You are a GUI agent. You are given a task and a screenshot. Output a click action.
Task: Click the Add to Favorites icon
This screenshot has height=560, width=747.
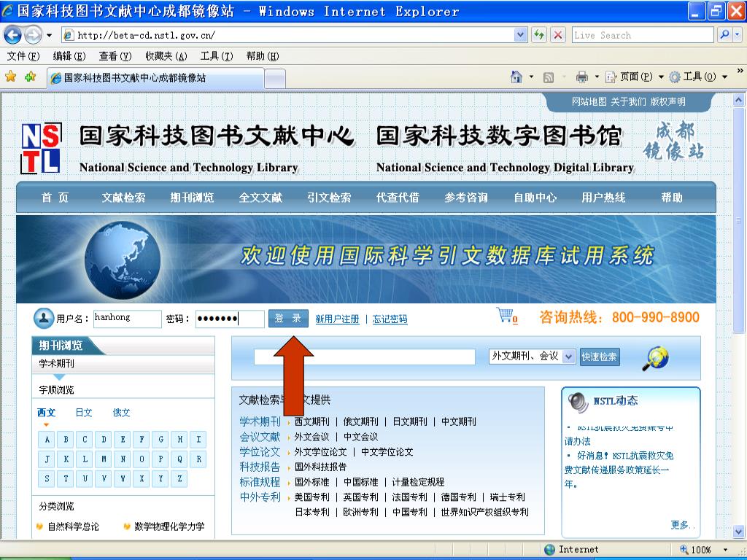coord(30,76)
